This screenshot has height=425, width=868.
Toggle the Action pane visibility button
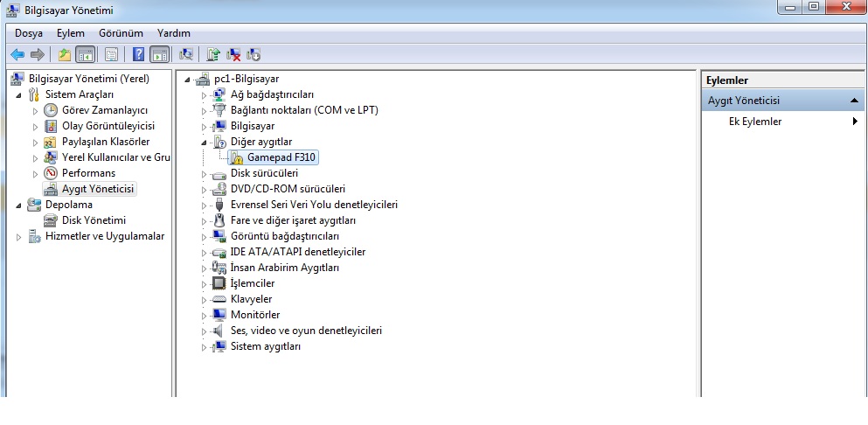159,54
